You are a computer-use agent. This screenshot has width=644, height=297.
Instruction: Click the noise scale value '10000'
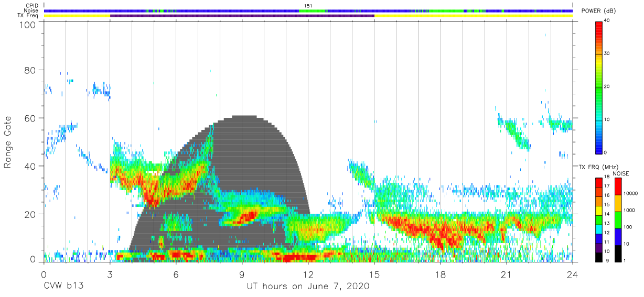click(630, 194)
